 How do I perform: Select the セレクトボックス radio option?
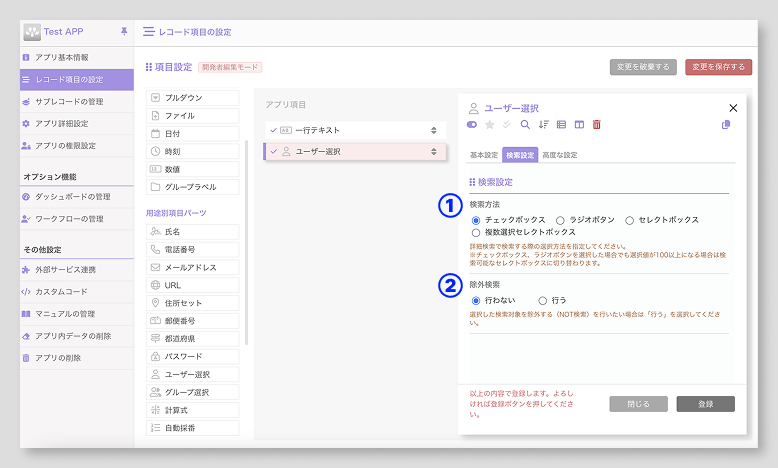click(630, 220)
